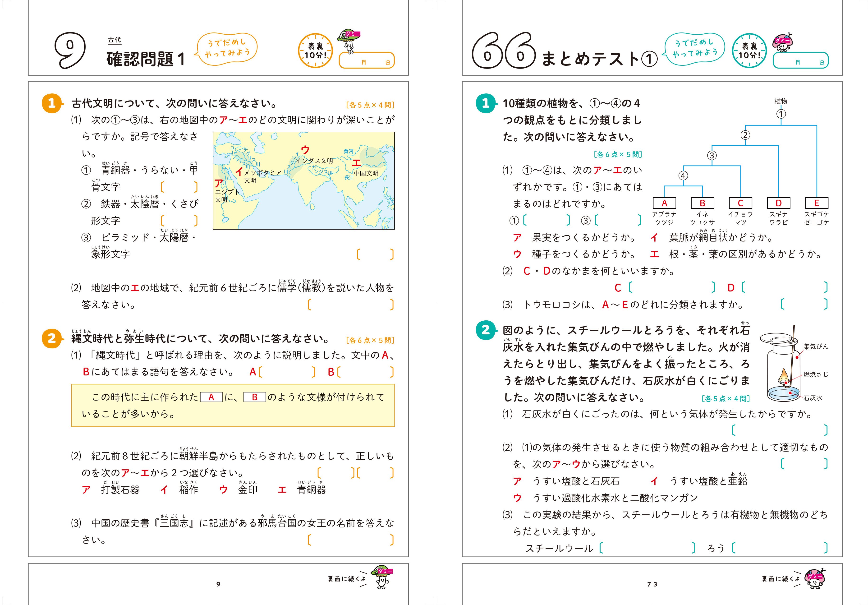
Task: Click answer bracket D for plant group name
Action: (785, 288)
